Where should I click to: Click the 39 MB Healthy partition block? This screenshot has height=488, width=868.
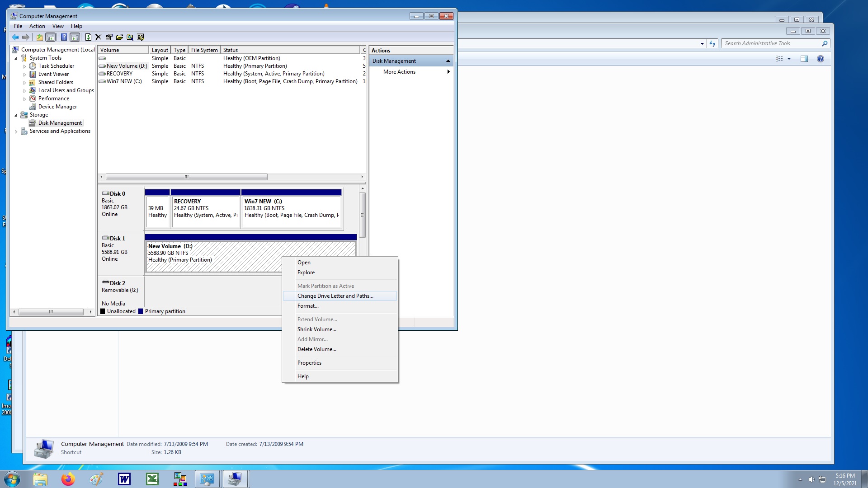pyautogui.click(x=157, y=210)
